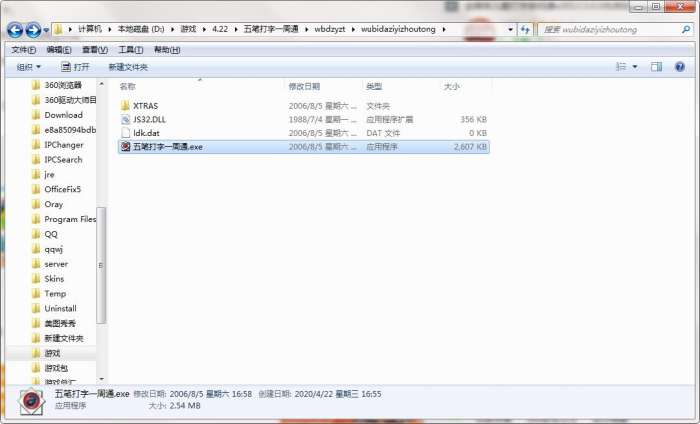
Task: Select OfficeFix5 folder in tree
Action: coord(62,189)
